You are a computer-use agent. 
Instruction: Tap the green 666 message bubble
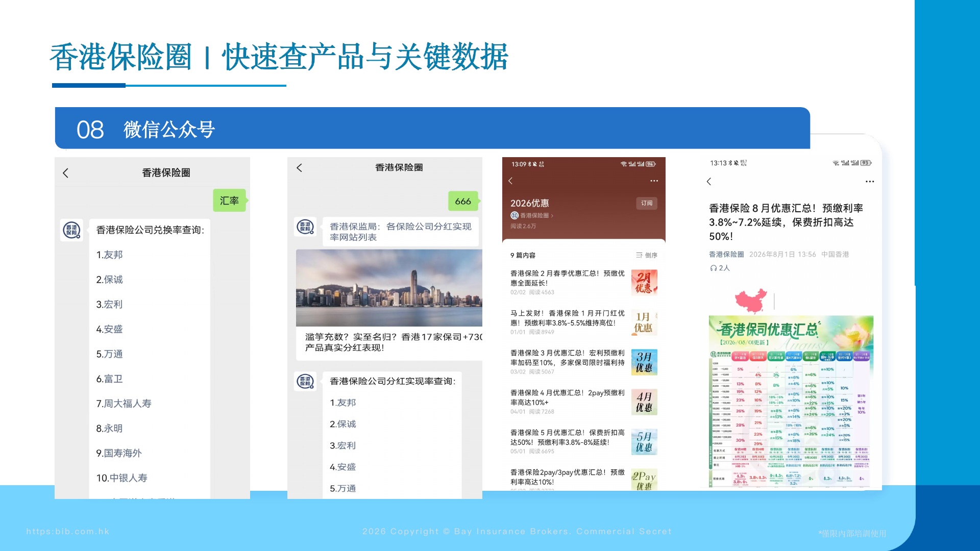[x=463, y=201]
